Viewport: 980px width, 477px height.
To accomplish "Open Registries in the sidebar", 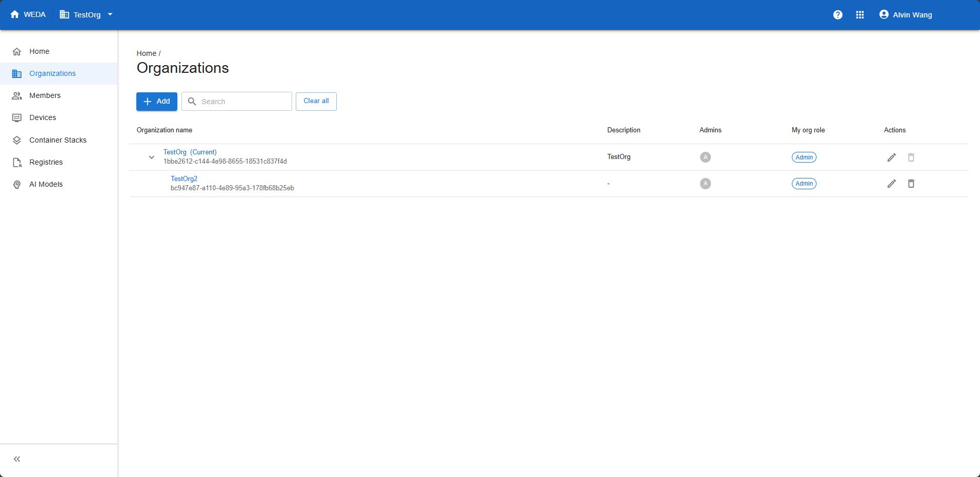I will 59,162.
